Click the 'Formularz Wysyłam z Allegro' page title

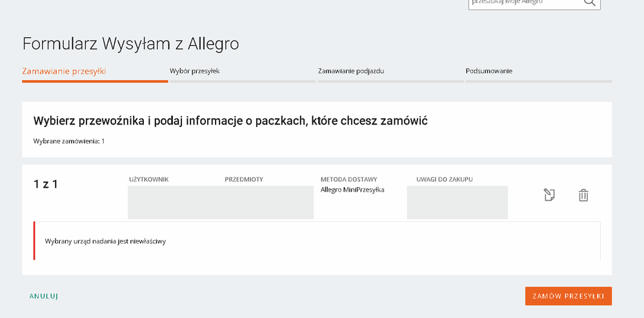(131, 44)
